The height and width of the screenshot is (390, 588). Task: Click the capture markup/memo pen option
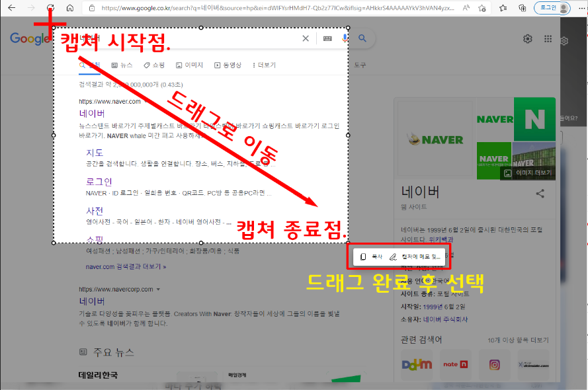coord(415,256)
